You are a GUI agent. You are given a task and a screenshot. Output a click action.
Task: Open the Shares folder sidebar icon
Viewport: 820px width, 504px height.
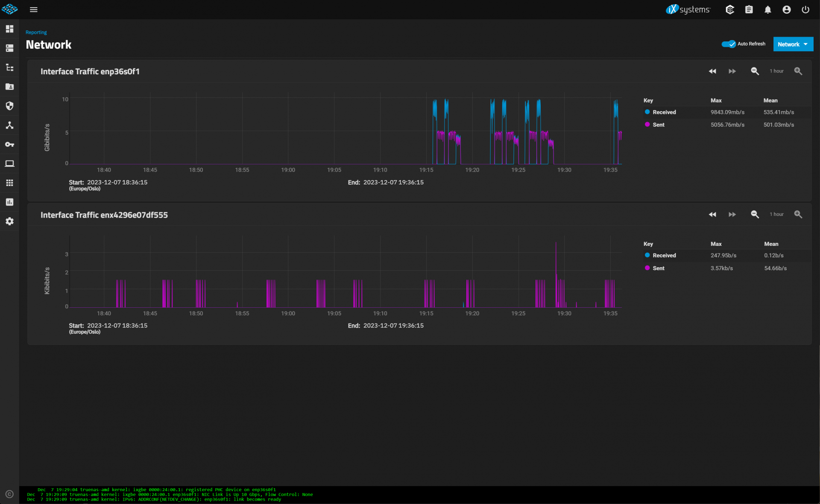pyautogui.click(x=9, y=87)
